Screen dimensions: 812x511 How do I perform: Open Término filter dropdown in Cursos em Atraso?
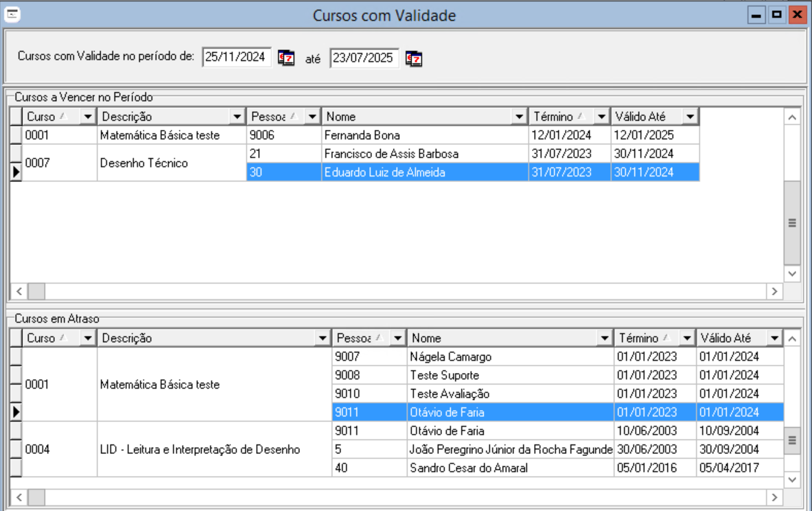click(x=686, y=339)
